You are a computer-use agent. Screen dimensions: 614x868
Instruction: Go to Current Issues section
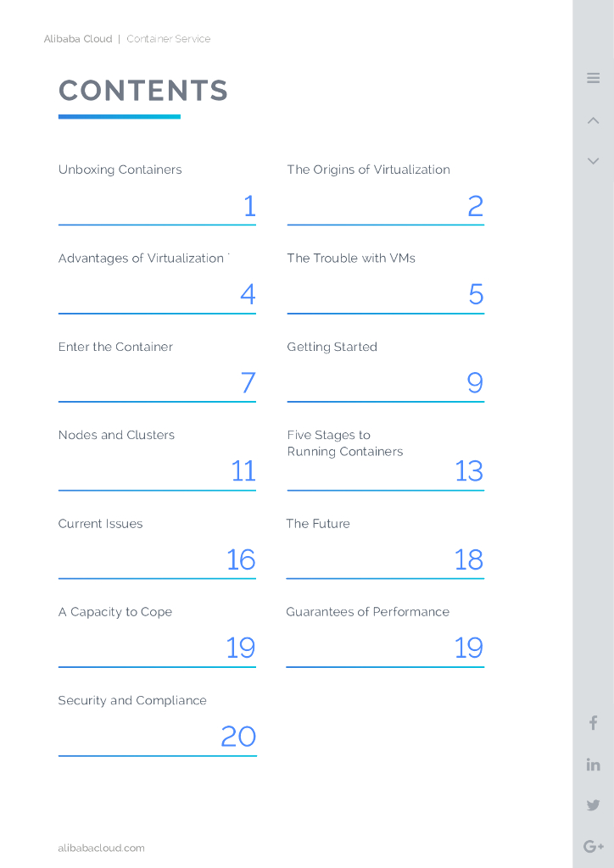(100, 524)
